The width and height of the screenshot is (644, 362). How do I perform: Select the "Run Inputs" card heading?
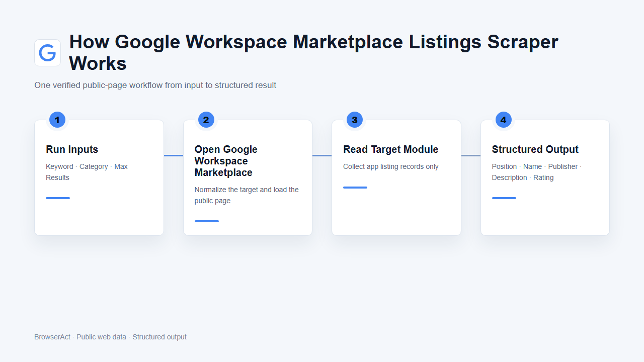(x=72, y=149)
